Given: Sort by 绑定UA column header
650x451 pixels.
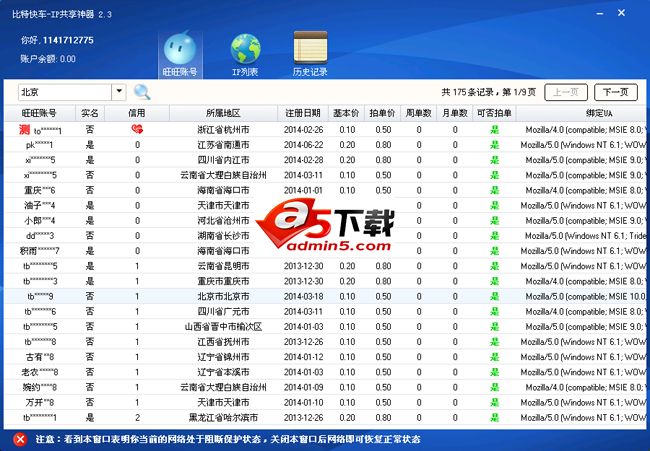Looking at the screenshot, I should [581, 113].
